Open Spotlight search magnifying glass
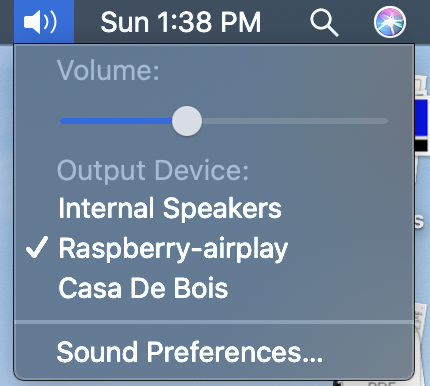This screenshot has height=386, width=430. [x=324, y=22]
